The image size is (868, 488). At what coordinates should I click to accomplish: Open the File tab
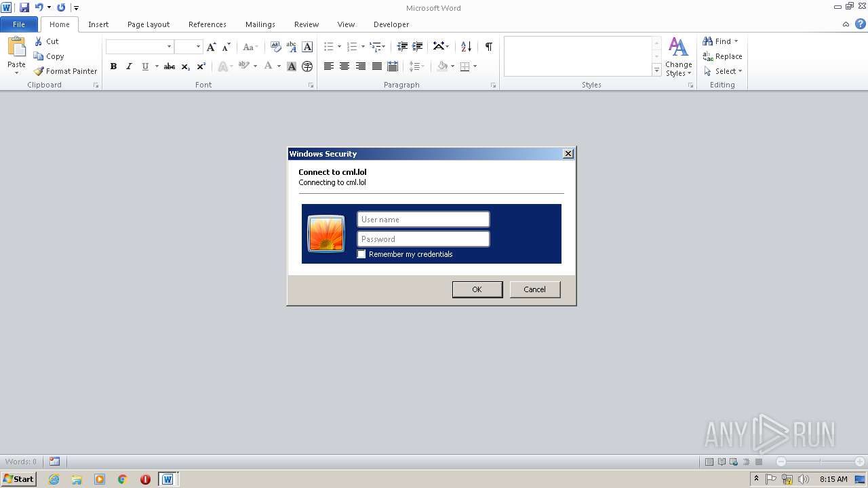19,24
